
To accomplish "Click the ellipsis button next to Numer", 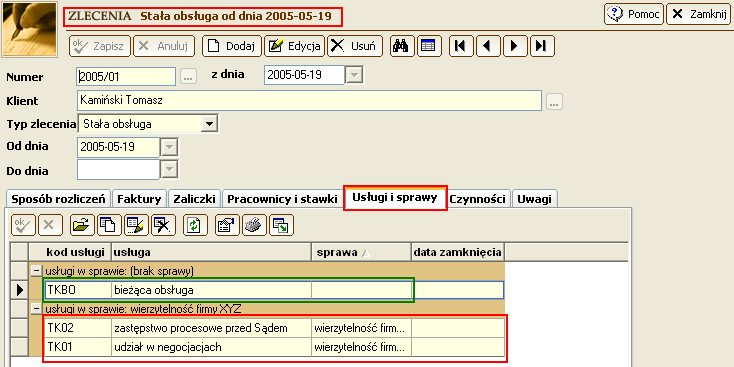I will coord(188,77).
